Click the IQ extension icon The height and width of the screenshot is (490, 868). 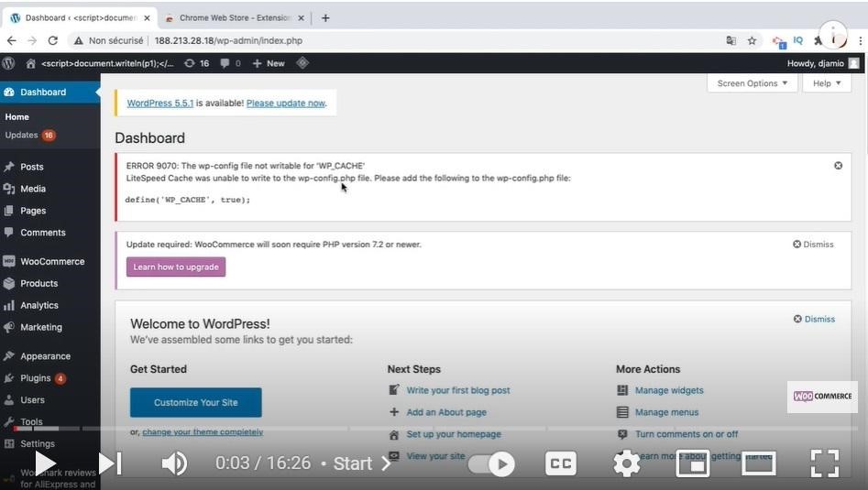click(x=797, y=40)
